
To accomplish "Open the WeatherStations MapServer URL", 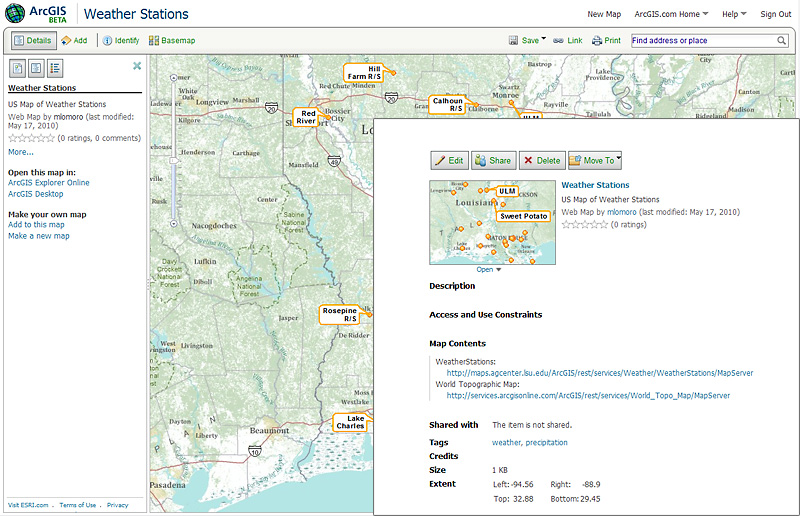I will 600,373.
